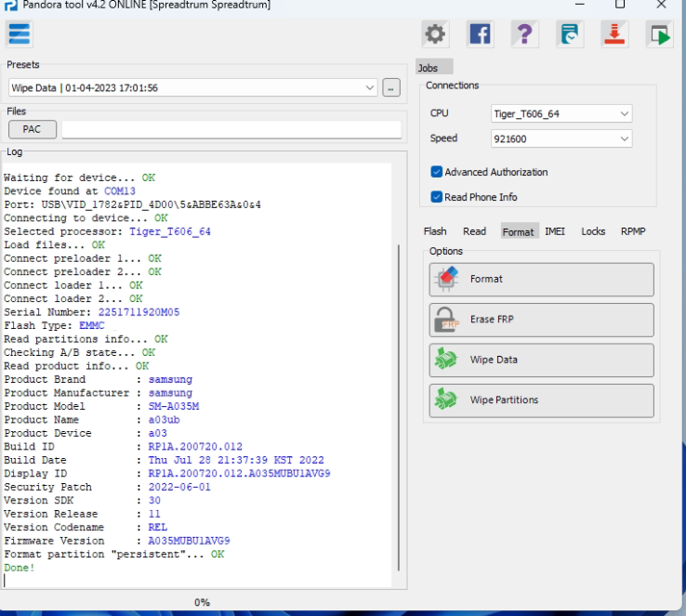Open the Speed 921600 dropdown
Image resolution: width=686 pixels, height=616 pixels.
click(561, 138)
